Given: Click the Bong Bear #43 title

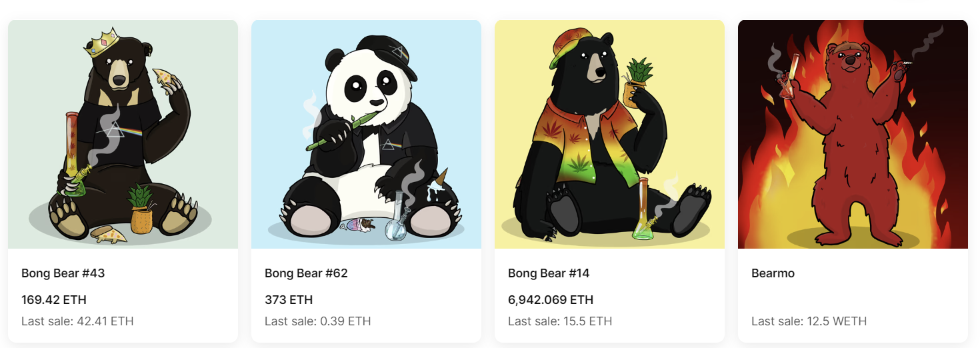Looking at the screenshot, I should pyautogui.click(x=63, y=273).
